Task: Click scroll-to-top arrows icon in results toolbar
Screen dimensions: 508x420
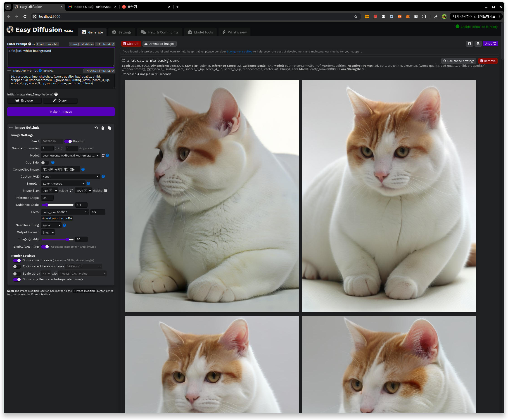Action: pyautogui.click(x=469, y=44)
